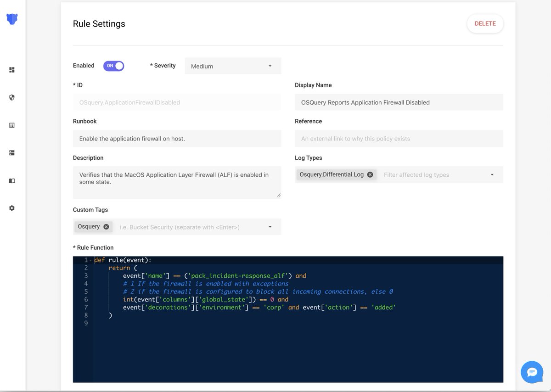Open the book docs icon in sidebar
The height and width of the screenshot is (392, 551).
(x=12, y=181)
